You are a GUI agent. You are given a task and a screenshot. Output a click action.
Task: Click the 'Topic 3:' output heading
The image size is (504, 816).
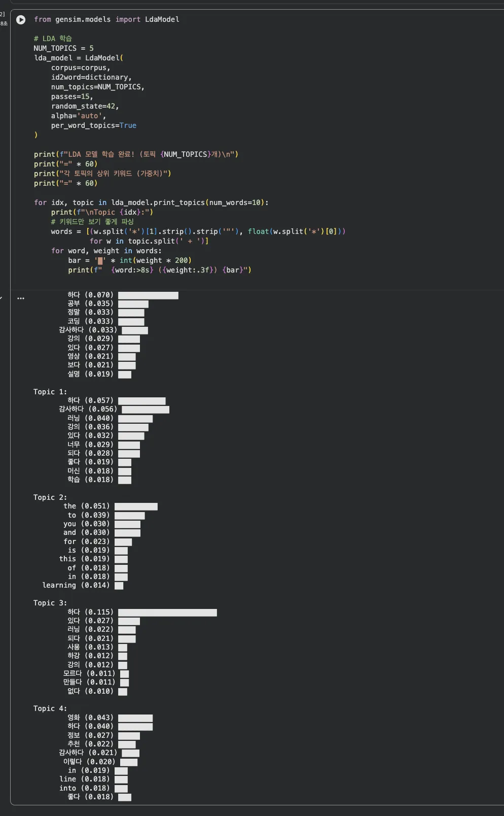coord(50,603)
